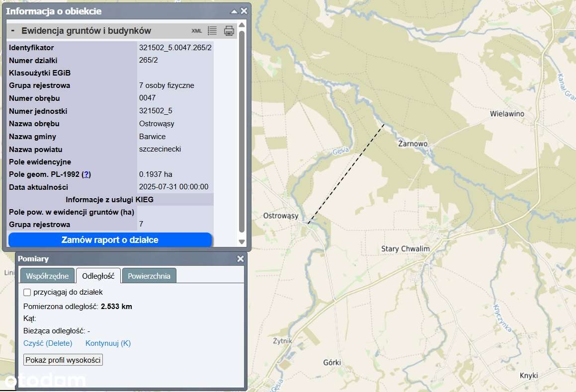Click Żytnik label on the map

(282, 341)
